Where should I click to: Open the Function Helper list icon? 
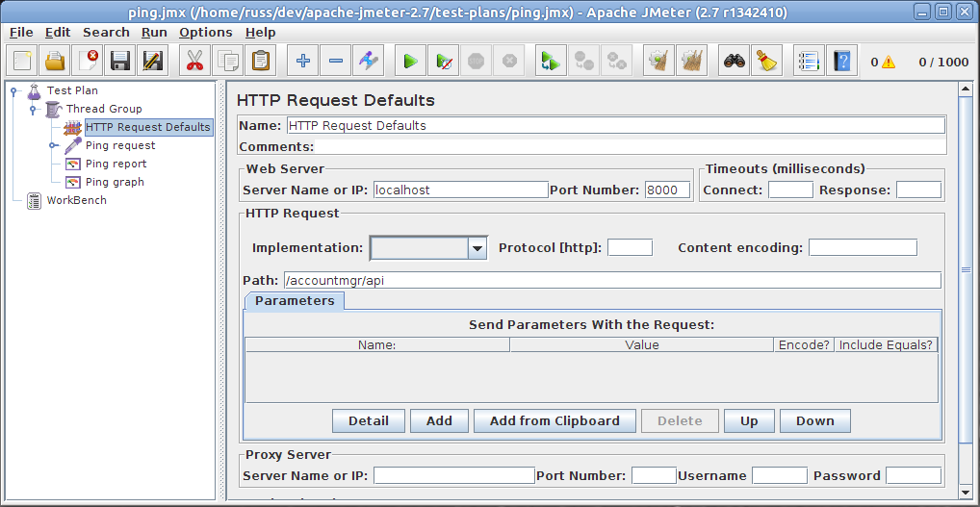(810, 61)
